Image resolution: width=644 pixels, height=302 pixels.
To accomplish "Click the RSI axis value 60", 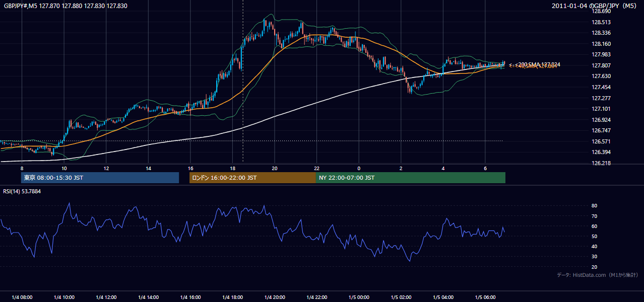I will click(595, 226).
